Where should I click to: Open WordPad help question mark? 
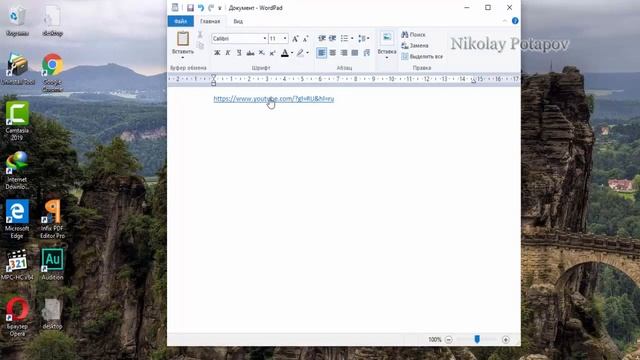(515, 21)
